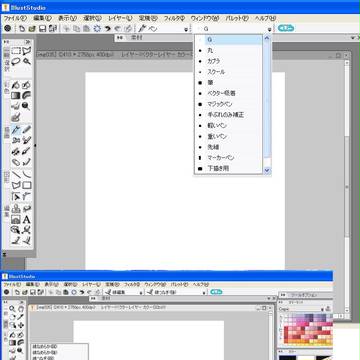Open the レイヤー menu in upper window
This screenshot has width=360, height=360.
tap(120, 18)
